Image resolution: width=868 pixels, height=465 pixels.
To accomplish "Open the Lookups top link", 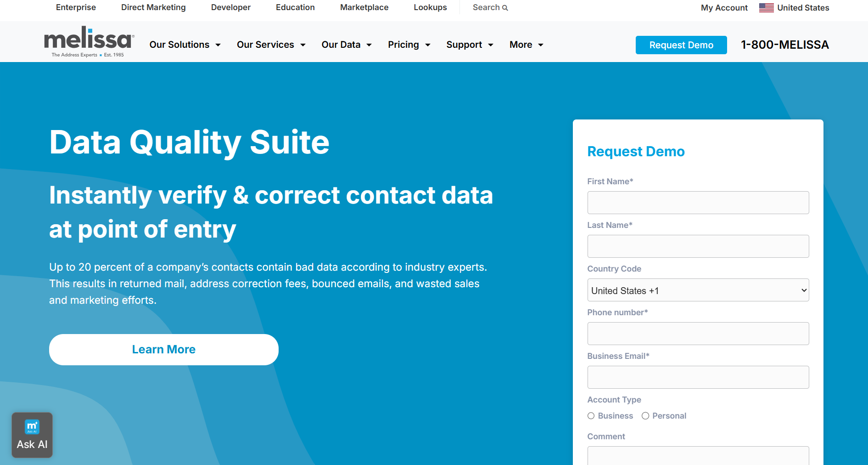I will tap(430, 7).
